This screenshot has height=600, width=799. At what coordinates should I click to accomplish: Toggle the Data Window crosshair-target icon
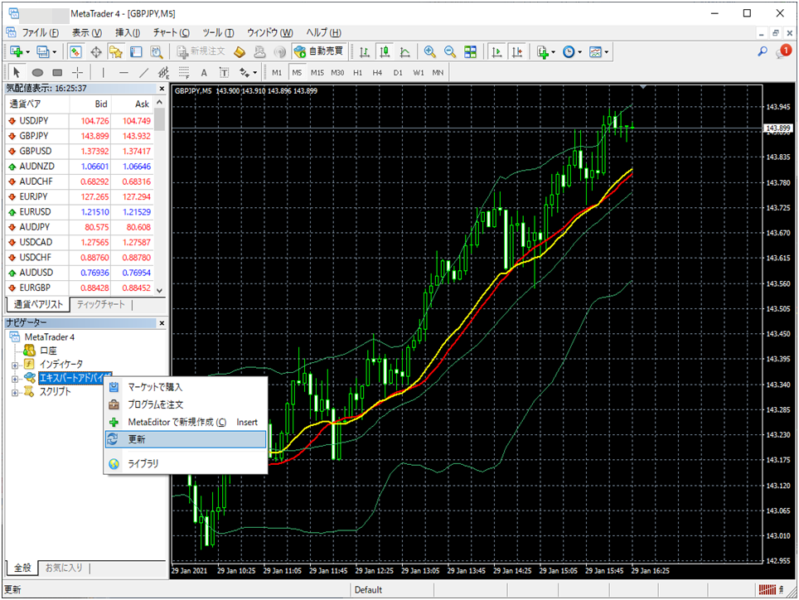tap(96, 52)
